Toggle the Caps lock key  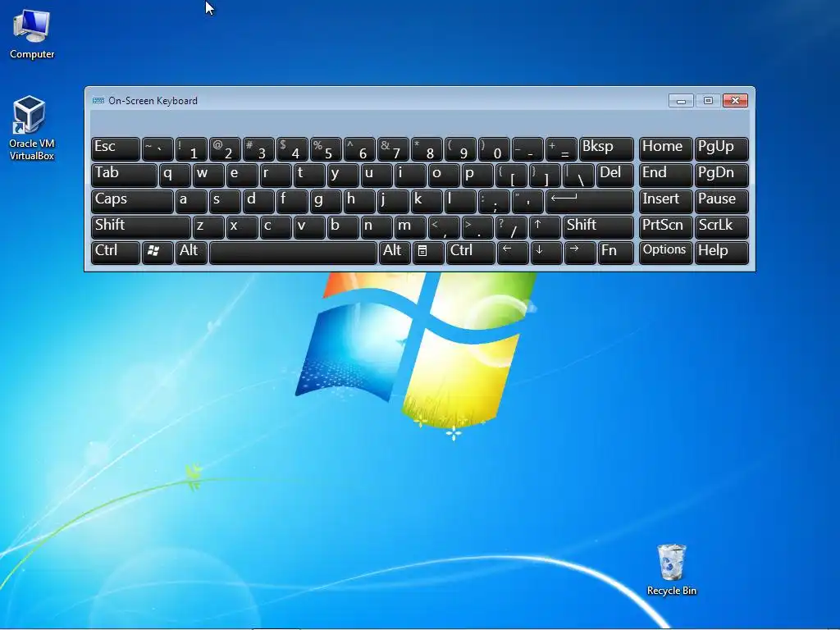coord(132,201)
